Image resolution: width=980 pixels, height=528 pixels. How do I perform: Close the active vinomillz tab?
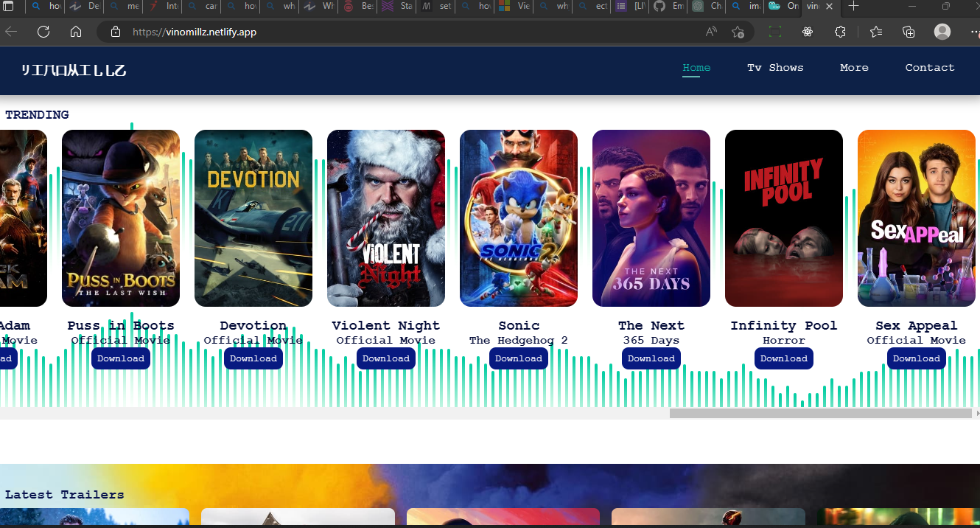click(x=830, y=6)
